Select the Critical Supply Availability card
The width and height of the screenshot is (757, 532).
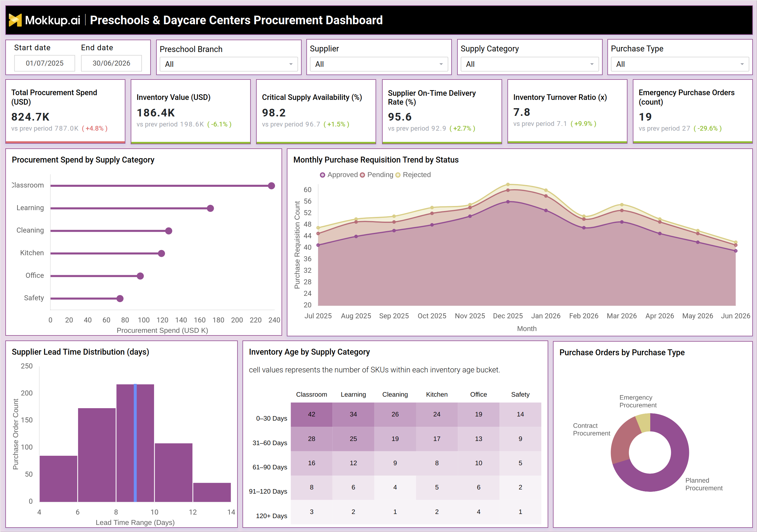[316, 111]
